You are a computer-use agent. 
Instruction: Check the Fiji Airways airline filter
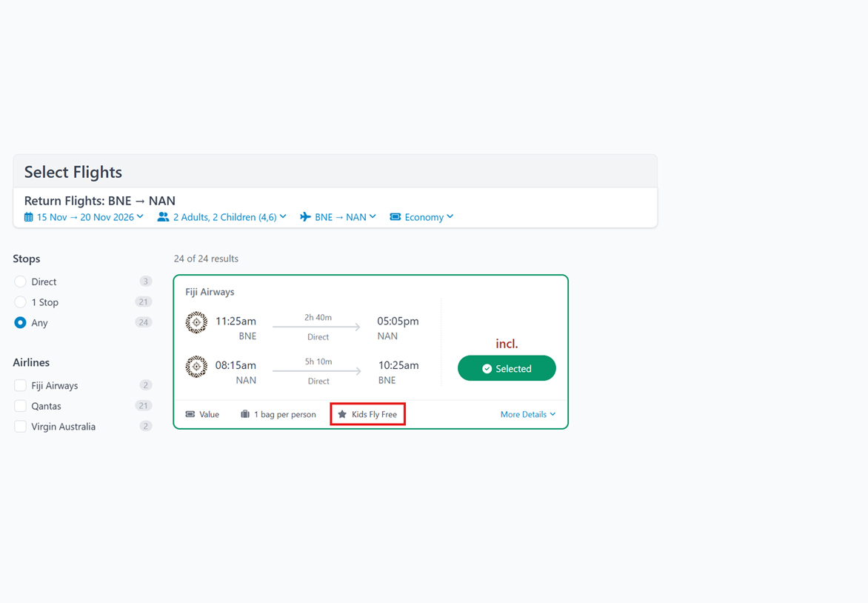20,385
